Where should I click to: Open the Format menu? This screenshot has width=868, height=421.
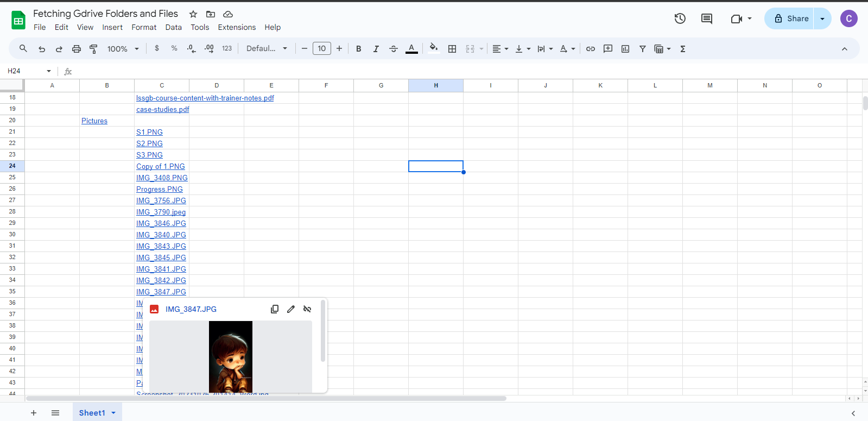[x=144, y=27]
